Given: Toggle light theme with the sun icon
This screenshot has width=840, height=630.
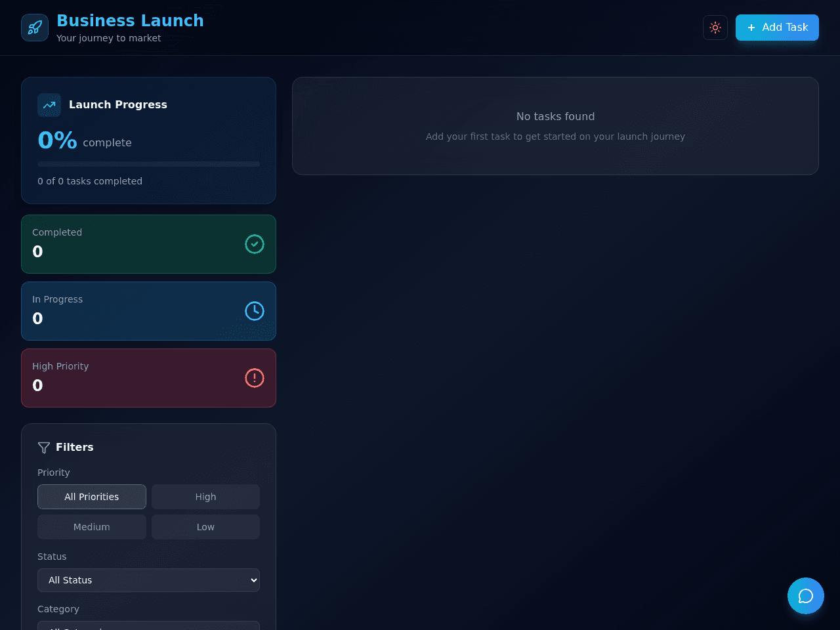Looking at the screenshot, I should [x=715, y=28].
